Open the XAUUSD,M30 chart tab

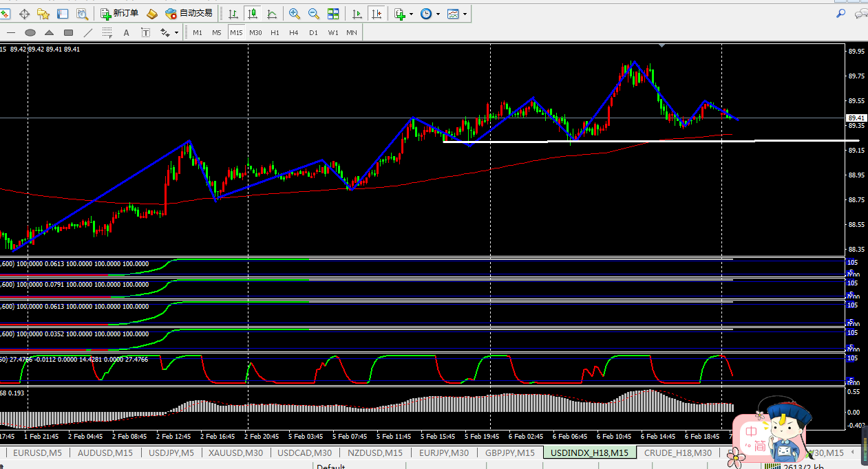[x=236, y=452]
